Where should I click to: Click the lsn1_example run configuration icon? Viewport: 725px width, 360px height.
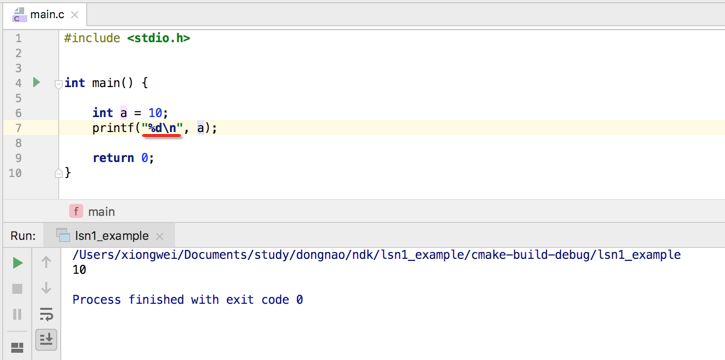[63, 236]
